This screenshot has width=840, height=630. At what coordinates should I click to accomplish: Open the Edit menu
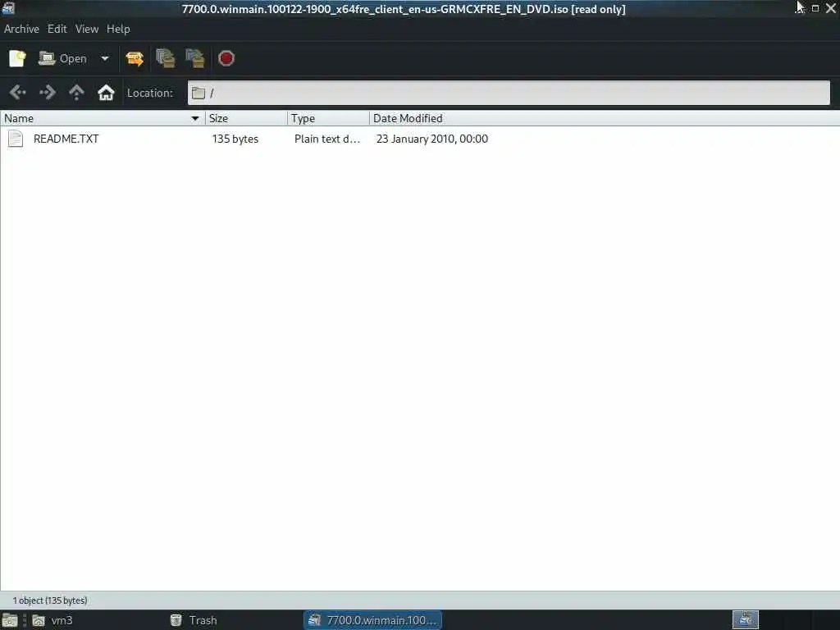coord(57,29)
